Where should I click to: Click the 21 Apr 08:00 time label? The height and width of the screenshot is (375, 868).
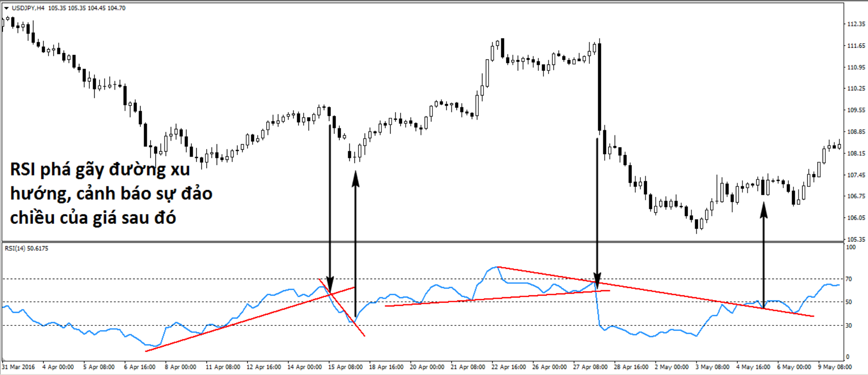coord(468,367)
